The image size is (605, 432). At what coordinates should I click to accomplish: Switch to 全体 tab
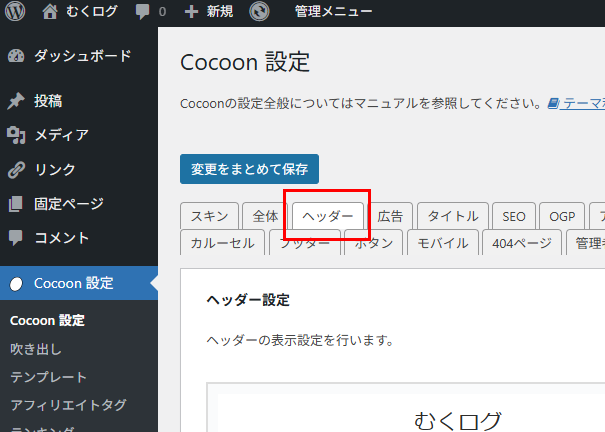265,216
